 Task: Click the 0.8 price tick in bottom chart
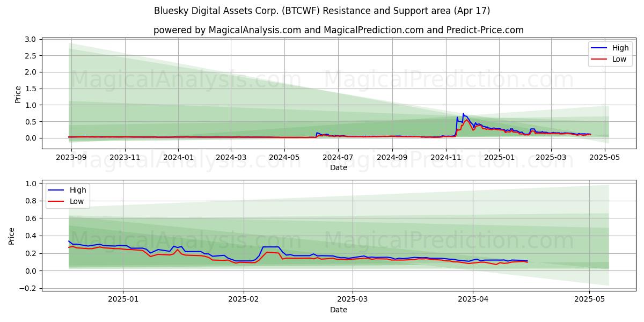(x=31, y=201)
